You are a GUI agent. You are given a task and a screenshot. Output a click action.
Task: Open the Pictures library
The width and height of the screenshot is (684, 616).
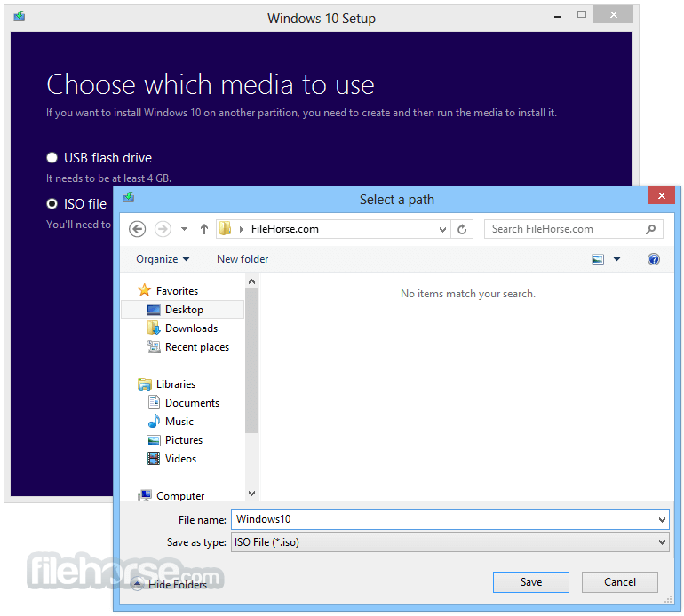pyautogui.click(x=184, y=440)
